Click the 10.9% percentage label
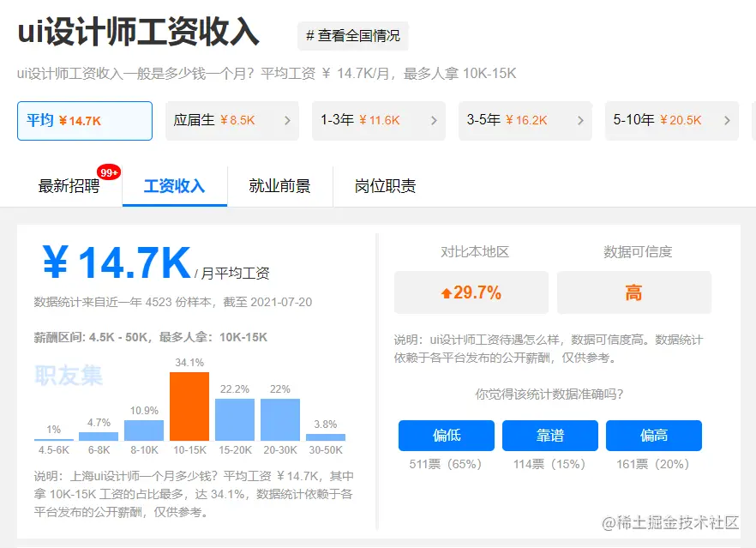This screenshot has width=756, height=548. (144, 411)
